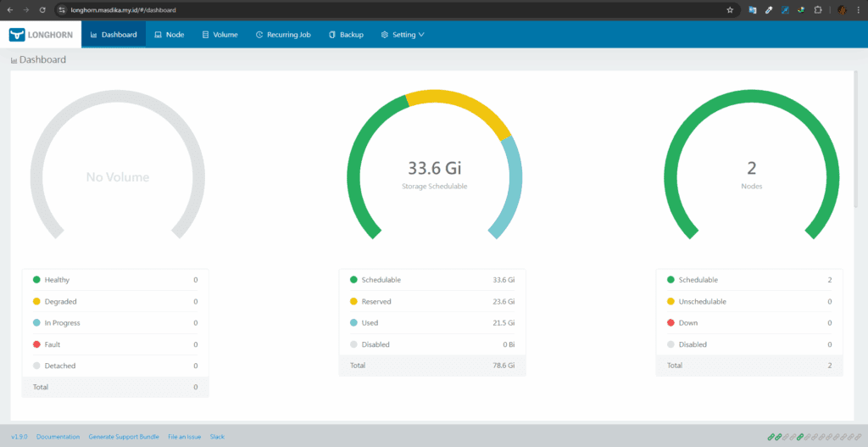Viewport: 868px width, 447px height.
Task: Click the page vertical scrollbar
Action: (x=856, y=138)
